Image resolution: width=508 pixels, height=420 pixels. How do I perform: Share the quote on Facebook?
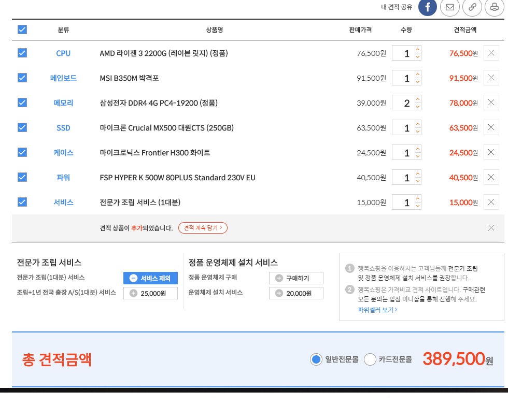coord(427,7)
